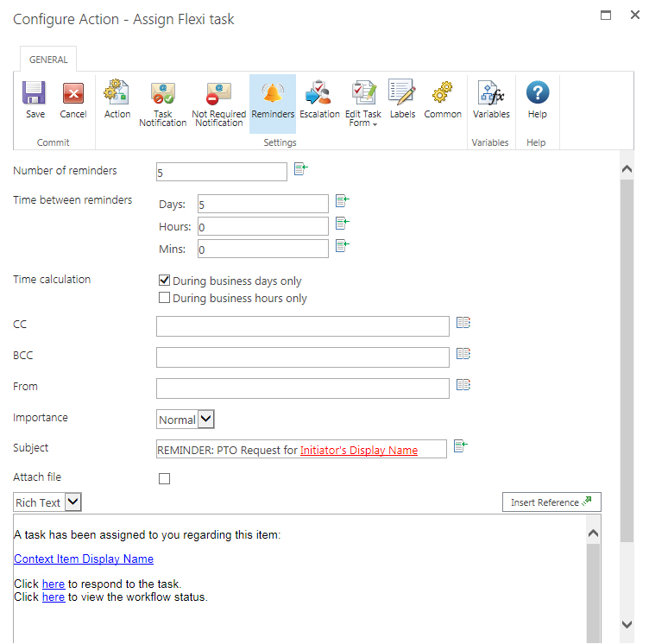Click the dialog's vertical scrollbar down arrow
The width and height of the screenshot is (649, 644).
tap(627, 624)
